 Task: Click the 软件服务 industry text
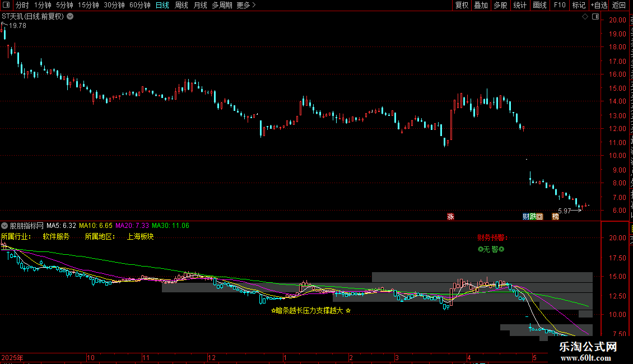click(56, 236)
